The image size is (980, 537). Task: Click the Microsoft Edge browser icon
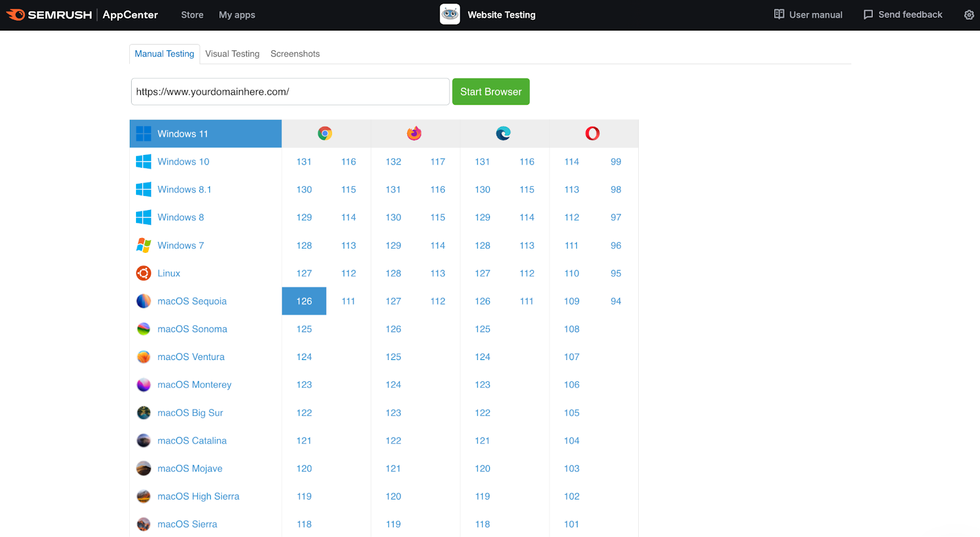click(503, 133)
